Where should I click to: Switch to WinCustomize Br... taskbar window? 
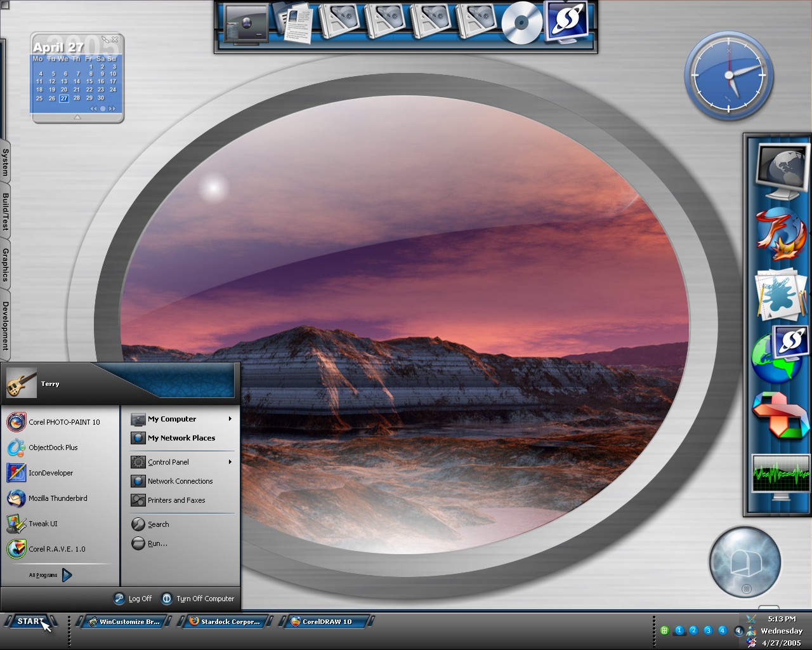(x=124, y=621)
